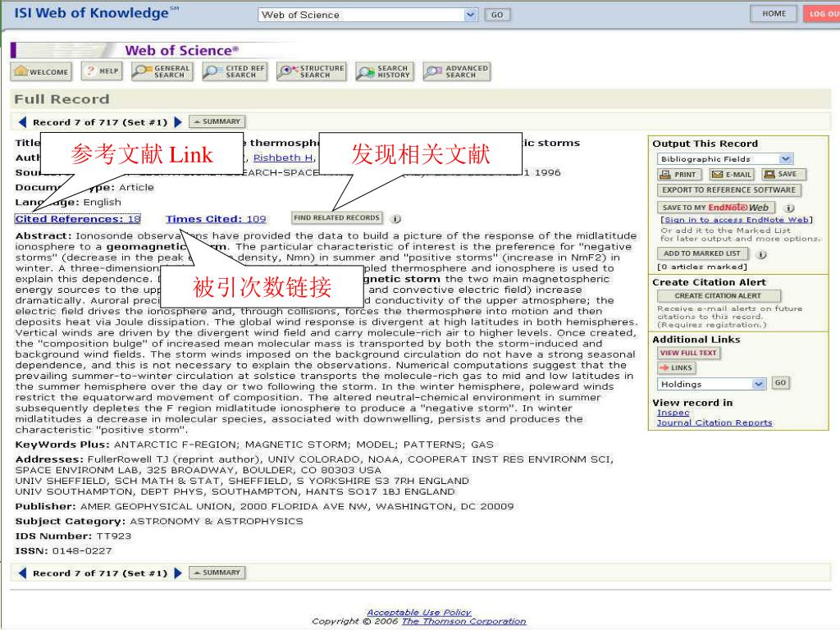Screen dimensions: 840x630
Task: Click the Web of Science banner title
Action: click(x=181, y=50)
